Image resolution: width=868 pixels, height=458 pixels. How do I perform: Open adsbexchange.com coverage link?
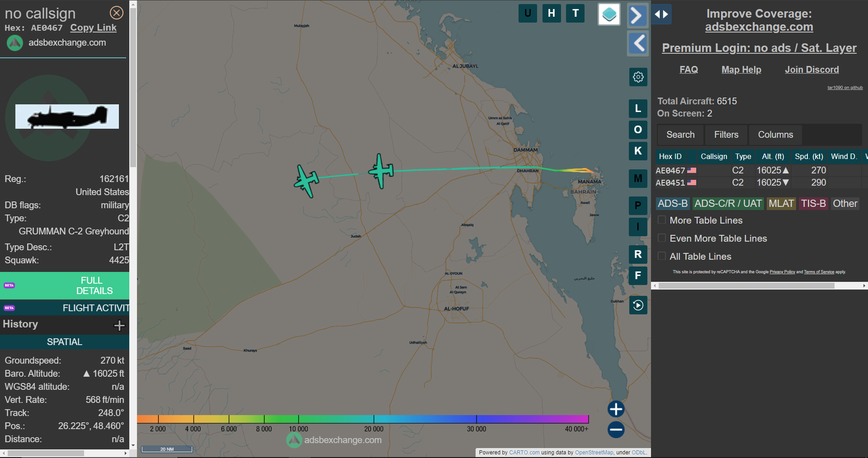click(x=759, y=27)
